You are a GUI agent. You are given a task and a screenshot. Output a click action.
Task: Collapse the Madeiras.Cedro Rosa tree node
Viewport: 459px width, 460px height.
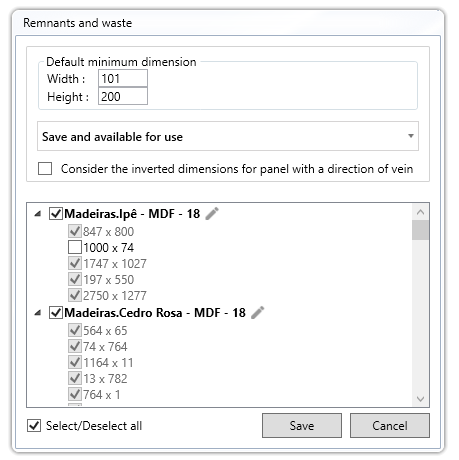pyautogui.click(x=38, y=313)
